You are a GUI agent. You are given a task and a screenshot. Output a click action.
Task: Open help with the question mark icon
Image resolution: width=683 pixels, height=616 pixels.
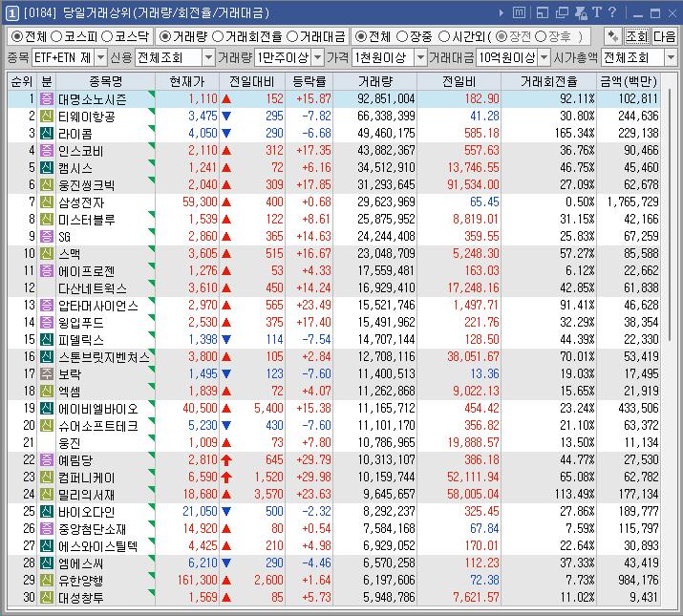612,12
